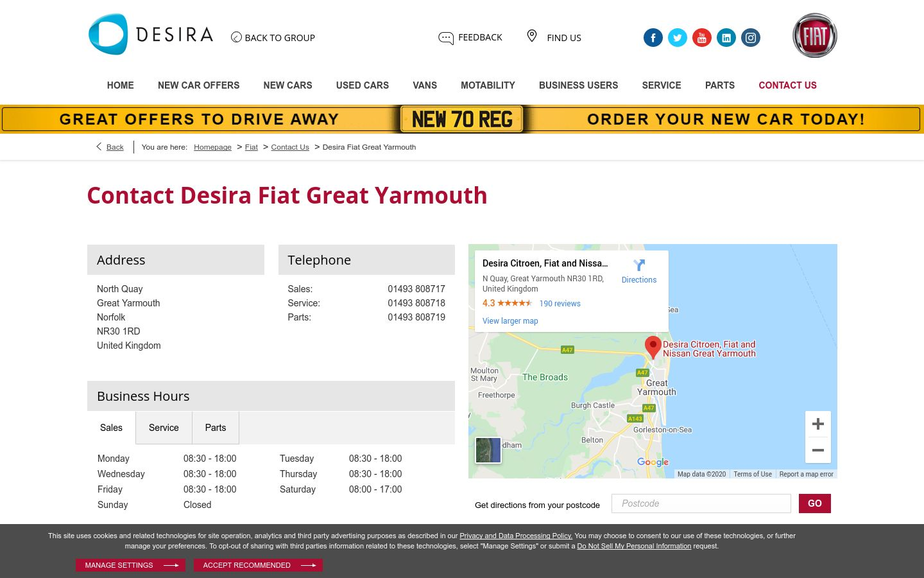
Task: Click the Back to Group arrow icon
Action: tap(236, 37)
